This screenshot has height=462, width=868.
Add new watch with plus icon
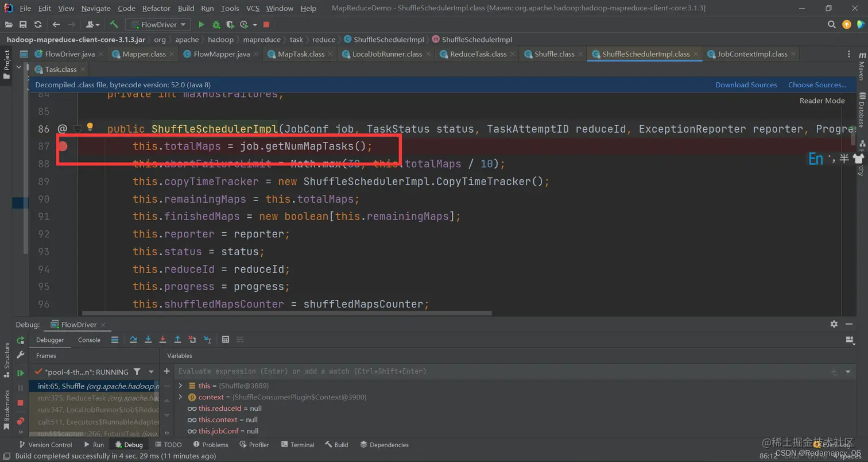point(167,371)
